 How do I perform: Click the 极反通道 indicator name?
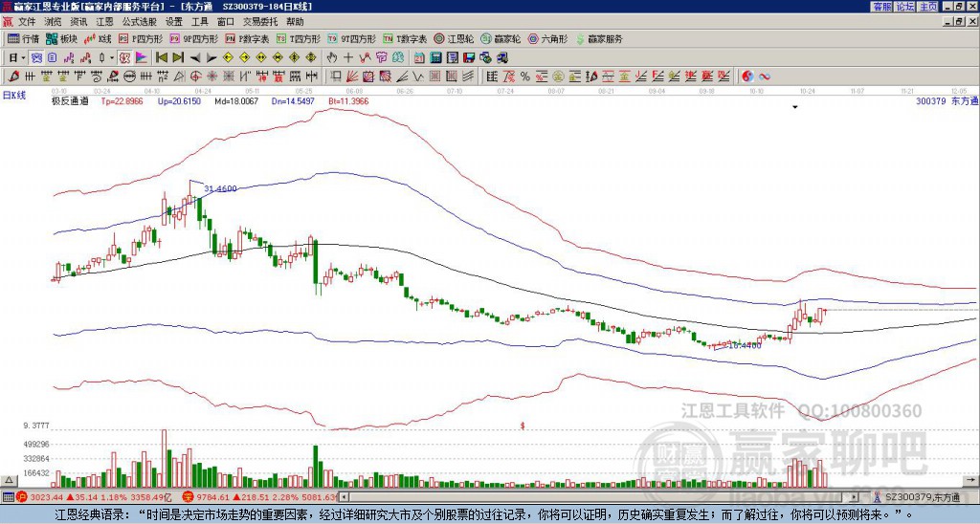click(70, 100)
